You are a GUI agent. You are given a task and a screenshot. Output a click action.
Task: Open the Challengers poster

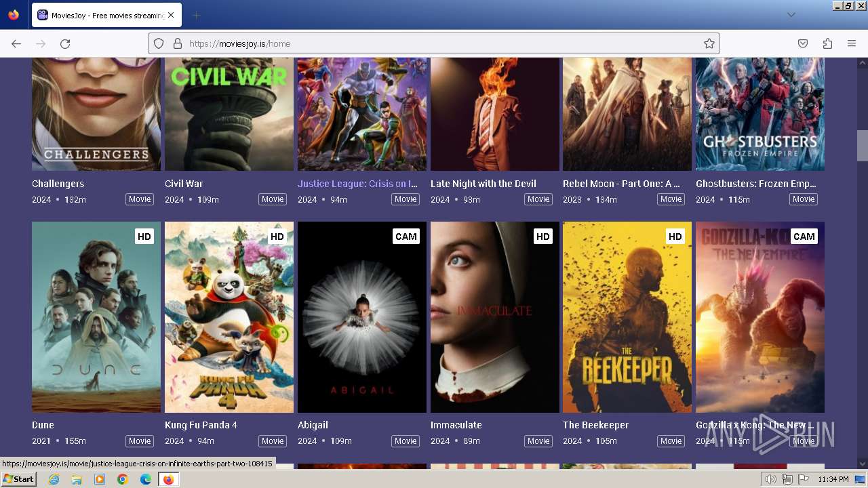(x=96, y=114)
